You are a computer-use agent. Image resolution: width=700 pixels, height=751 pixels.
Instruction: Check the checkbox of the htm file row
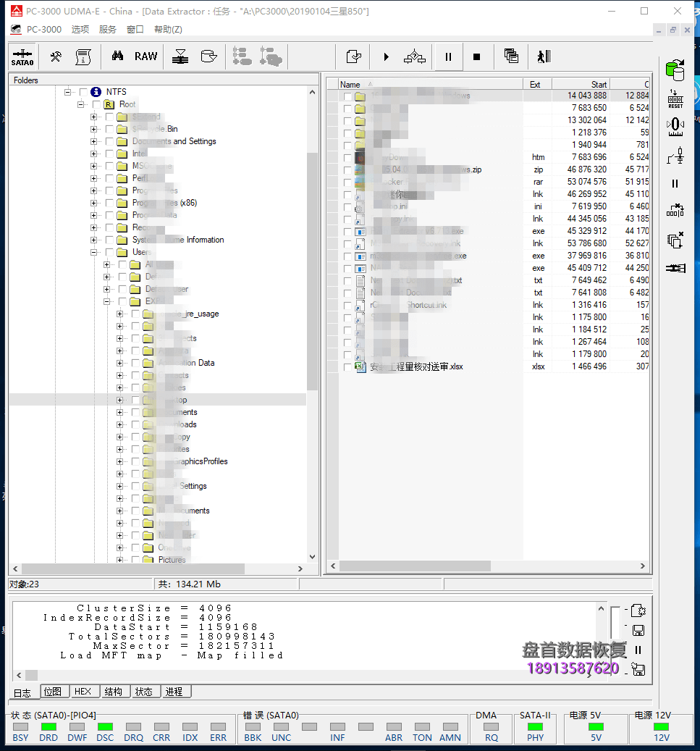[x=347, y=158]
